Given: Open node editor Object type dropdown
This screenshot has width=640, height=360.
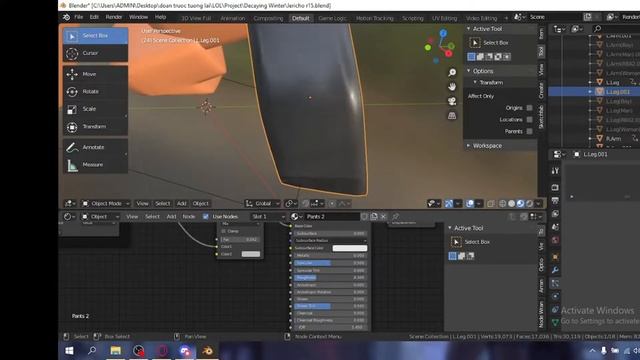Looking at the screenshot, I should [100, 216].
